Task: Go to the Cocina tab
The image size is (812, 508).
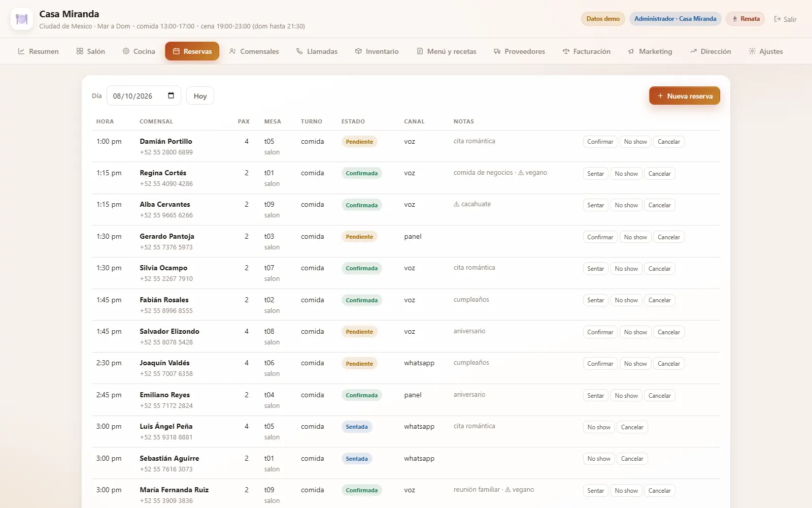Action: (139, 51)
